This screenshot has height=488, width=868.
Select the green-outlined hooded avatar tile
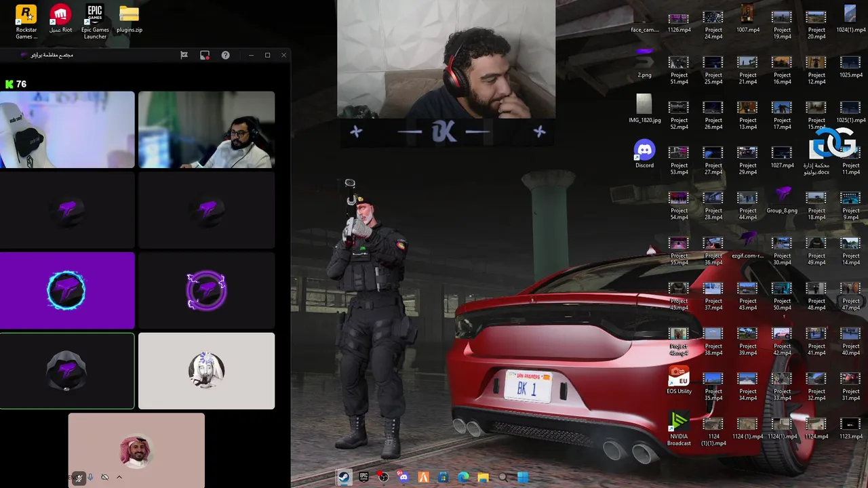click(67, 371)
